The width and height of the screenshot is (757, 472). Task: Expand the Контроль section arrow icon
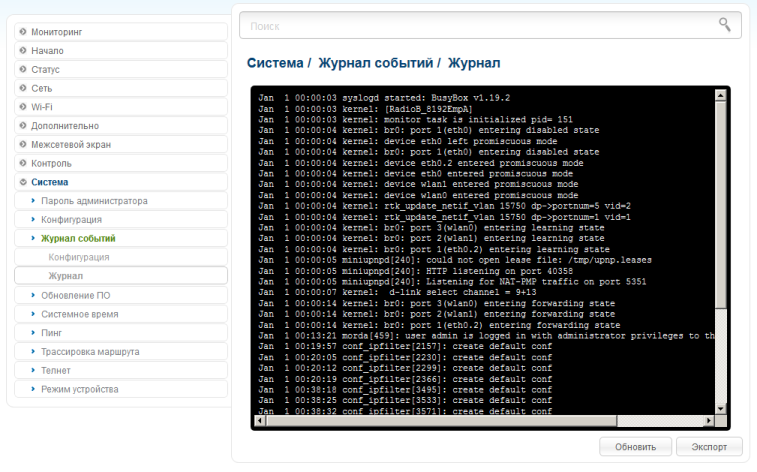pyautogui.click(x=23, y=163)
